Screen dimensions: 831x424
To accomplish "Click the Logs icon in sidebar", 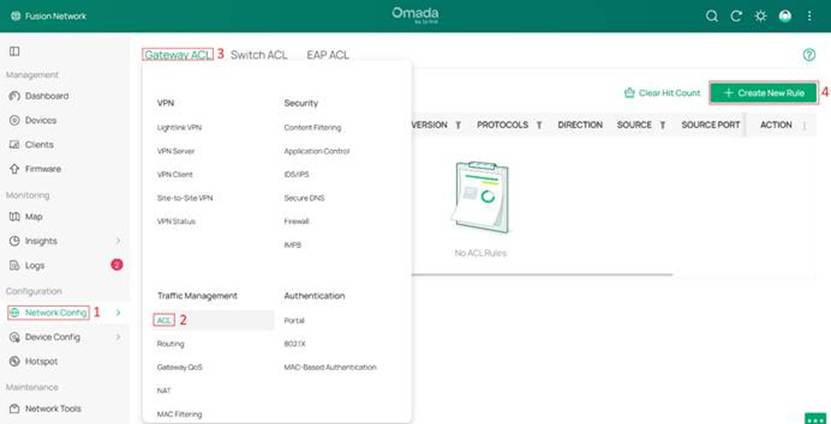I will click(x=15, y=266).
